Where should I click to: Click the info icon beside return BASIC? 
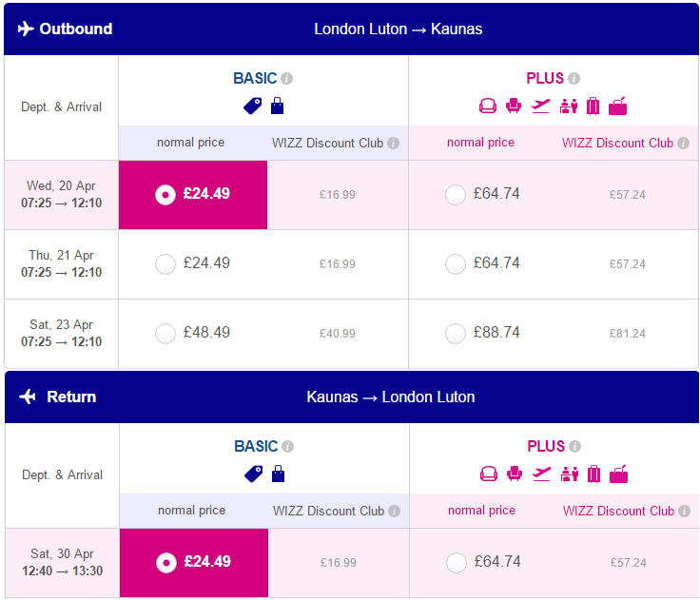coord(288,446)
